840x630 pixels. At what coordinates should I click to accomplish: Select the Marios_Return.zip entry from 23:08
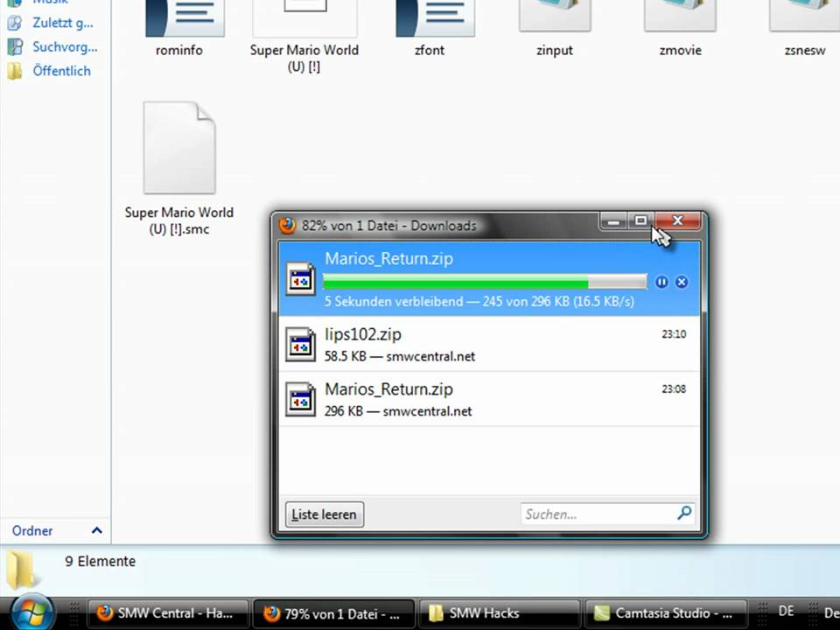489,399
